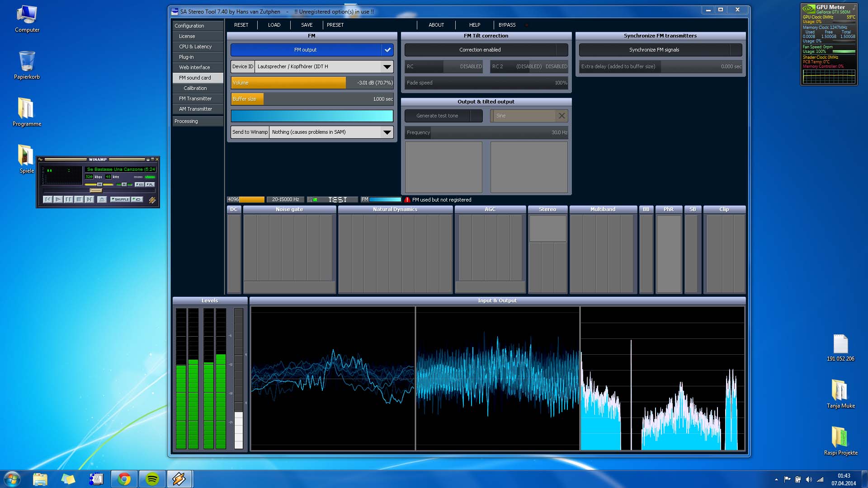Select CPU & Latency in sidebar
868x488 pixels.
(198, 47)
